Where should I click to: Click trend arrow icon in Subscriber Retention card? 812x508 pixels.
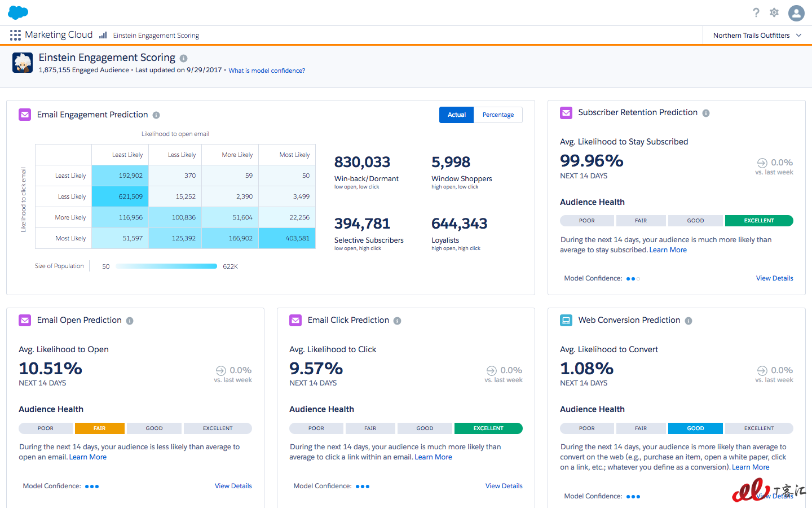[x=762, y=163]
